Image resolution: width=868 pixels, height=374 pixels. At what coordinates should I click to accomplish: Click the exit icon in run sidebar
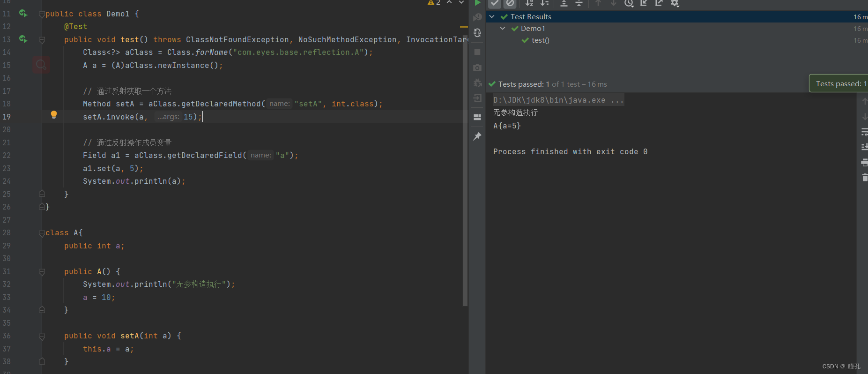[477, 98]
